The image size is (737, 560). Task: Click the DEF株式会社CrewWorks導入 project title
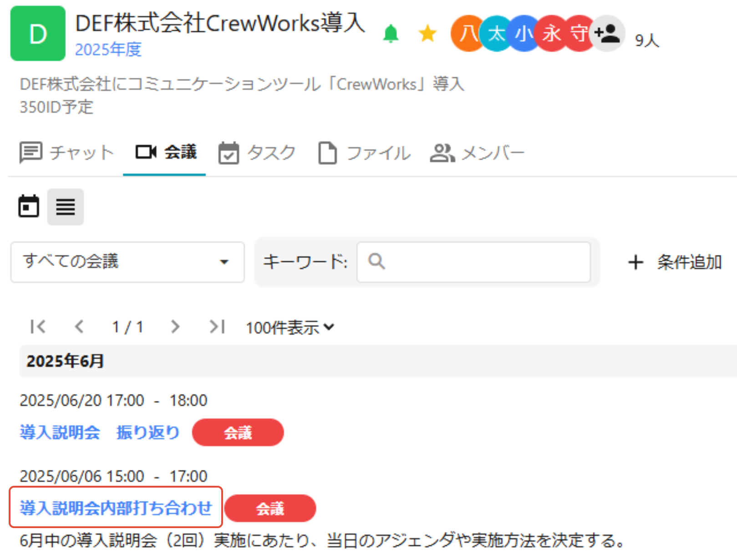(220, 22)
